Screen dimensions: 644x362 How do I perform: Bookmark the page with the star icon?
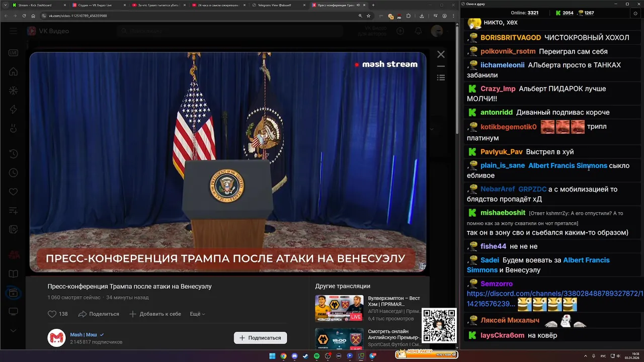(368, 16)
